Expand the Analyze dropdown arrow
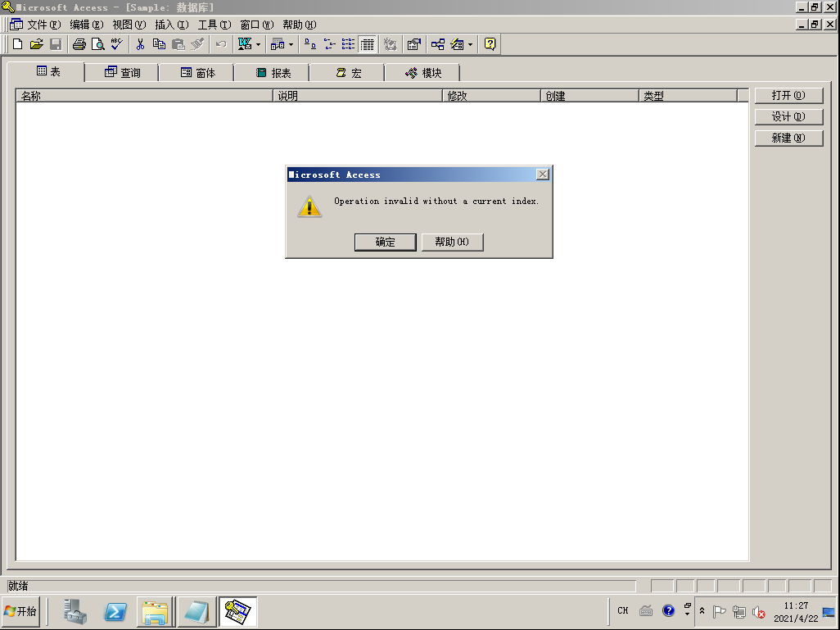 (x=291, y=44)
